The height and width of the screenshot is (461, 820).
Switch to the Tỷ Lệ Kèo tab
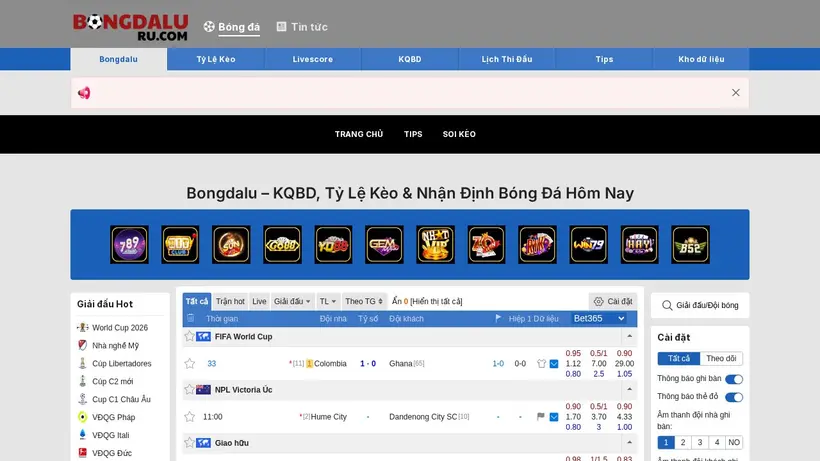(216, 59)
